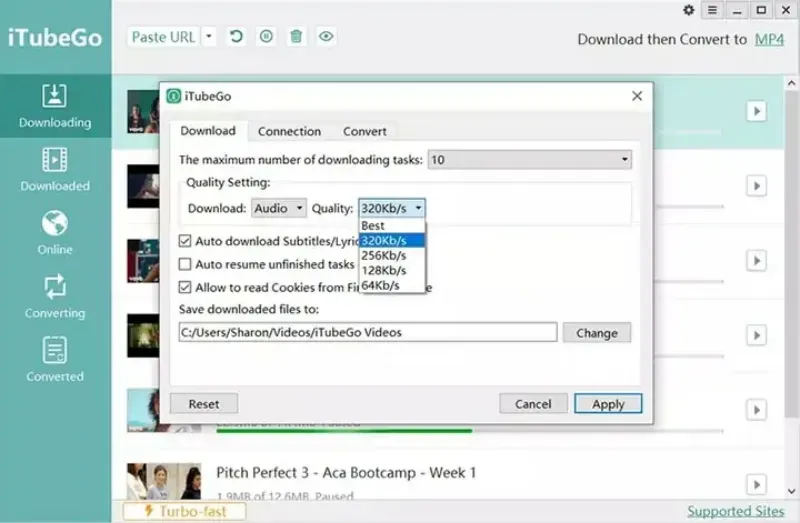
Task: Uncheck Allow to read Cookies checkbox
Action: pyautogui.click(x=185, y=287)
